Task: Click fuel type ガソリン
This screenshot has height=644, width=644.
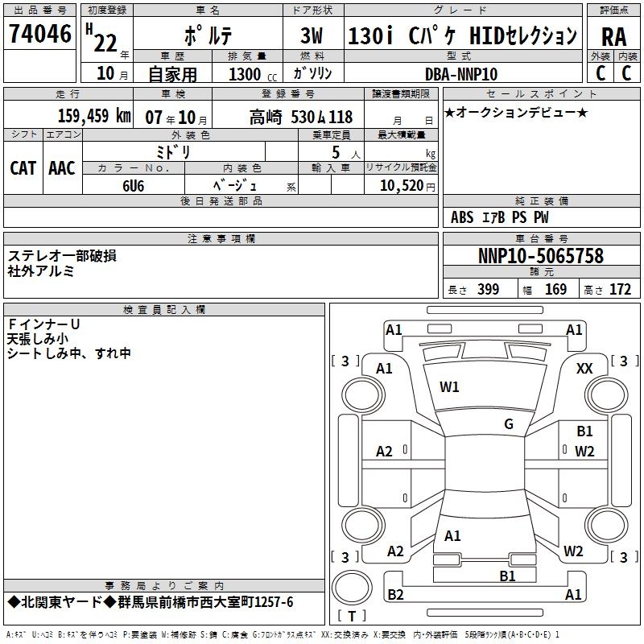Action: [312, 73]
